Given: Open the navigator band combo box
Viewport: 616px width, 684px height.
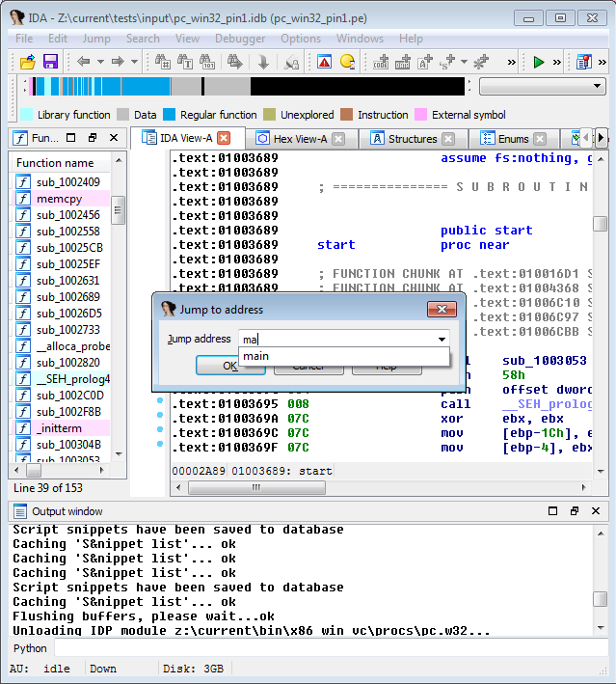Looking at the screenshot, I should pos(543,86).
